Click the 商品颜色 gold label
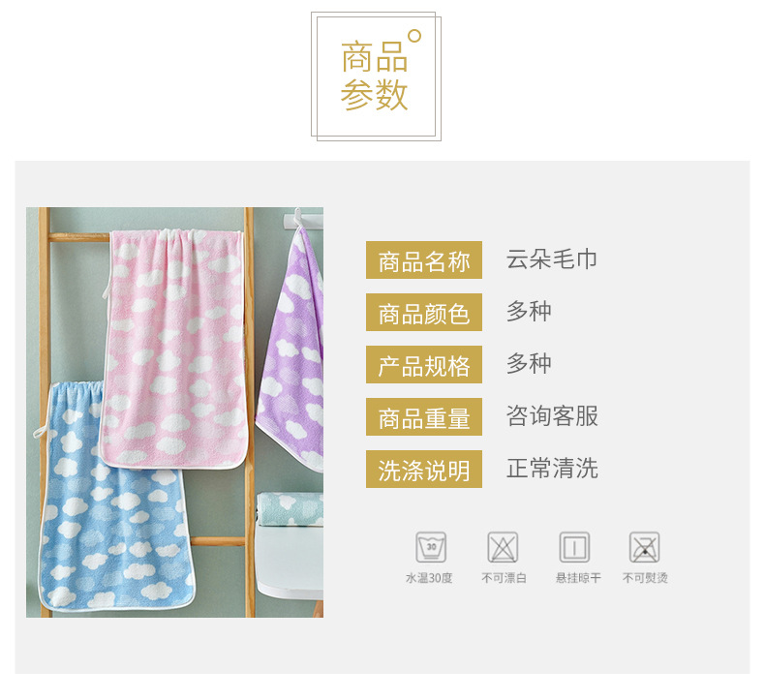Image resolution: width=765 pixels, height=700 pixels. pyautogui.click(x=424, y=312)
